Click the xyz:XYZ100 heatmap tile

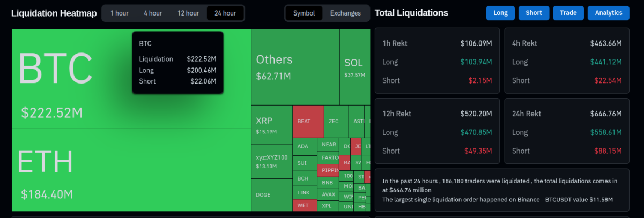[271, 161]
